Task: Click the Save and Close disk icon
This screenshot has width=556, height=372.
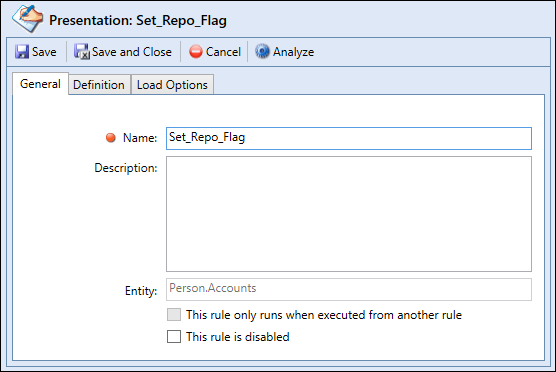Action: point(82,52)
